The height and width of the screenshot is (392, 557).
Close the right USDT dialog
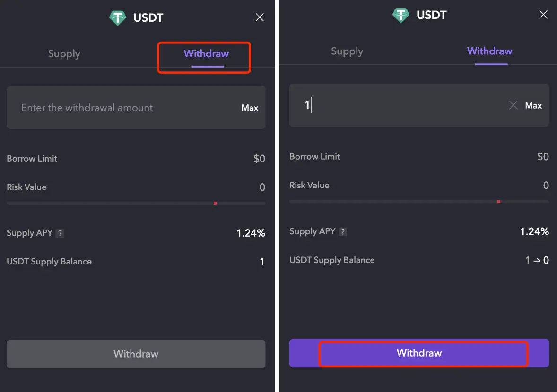click(x=543, y=15)
